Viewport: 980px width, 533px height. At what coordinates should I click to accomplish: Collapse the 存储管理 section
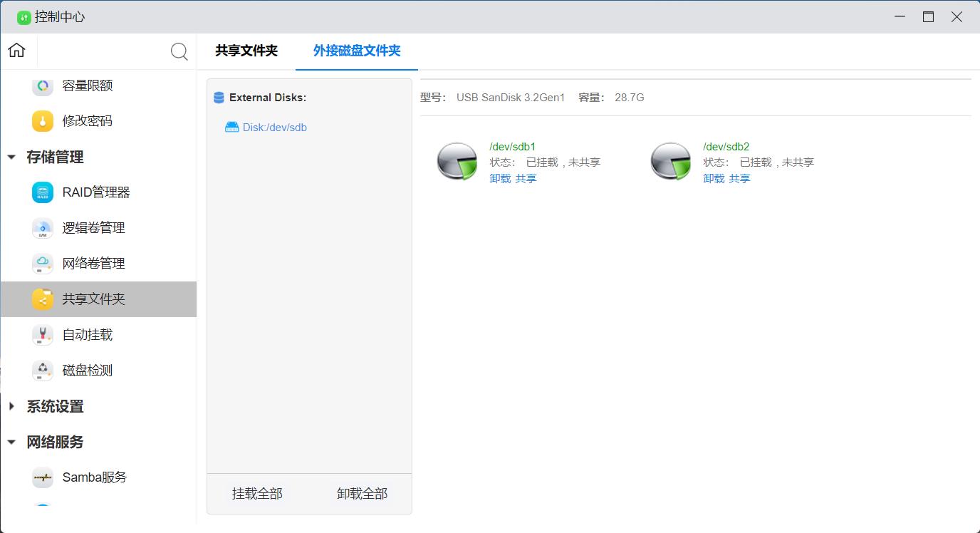click(11, 157)
